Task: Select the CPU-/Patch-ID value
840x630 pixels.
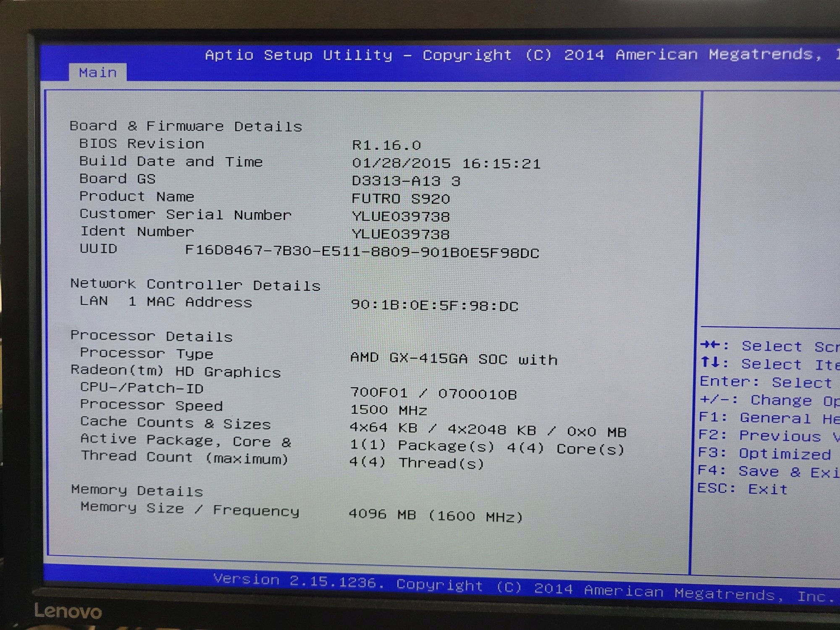Action: pyautogui.click(x=433, y=394)
